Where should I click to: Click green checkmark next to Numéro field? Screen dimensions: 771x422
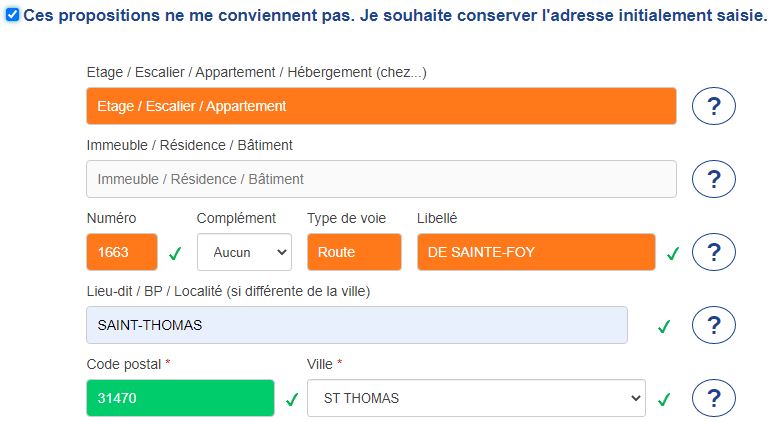[175, 253]
